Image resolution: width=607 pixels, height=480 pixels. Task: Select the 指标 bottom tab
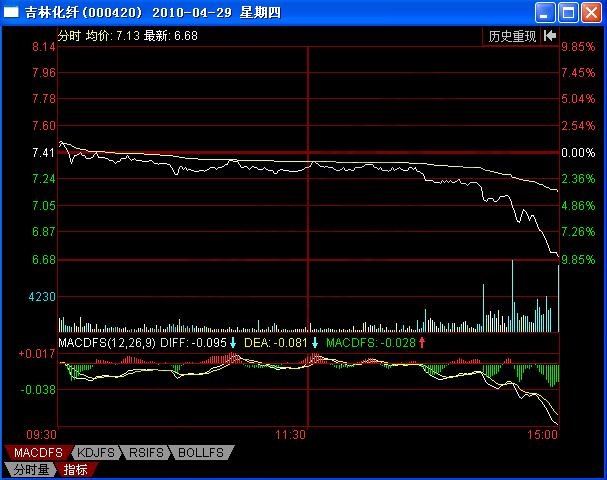[75, 469]
